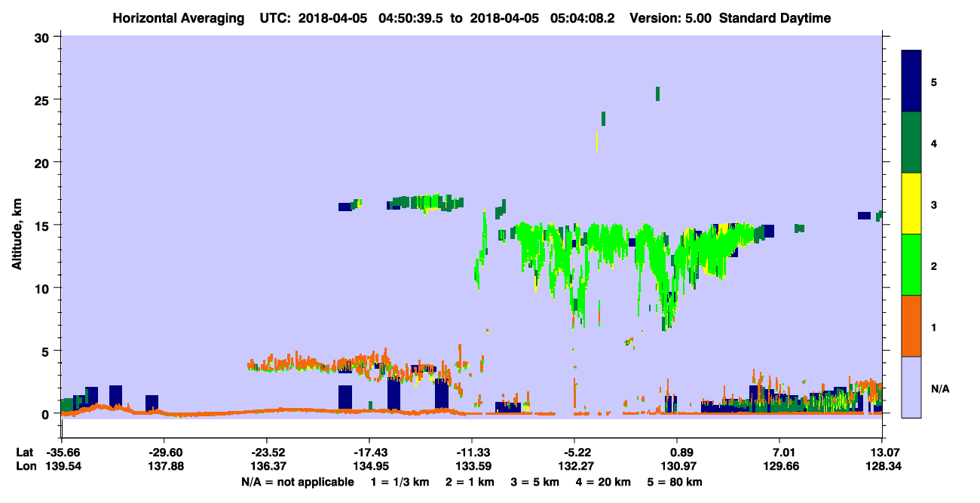Click the '1 = 1/3 km' legend entry
This screenshot has width=980, height=503.
coord(400,482)
